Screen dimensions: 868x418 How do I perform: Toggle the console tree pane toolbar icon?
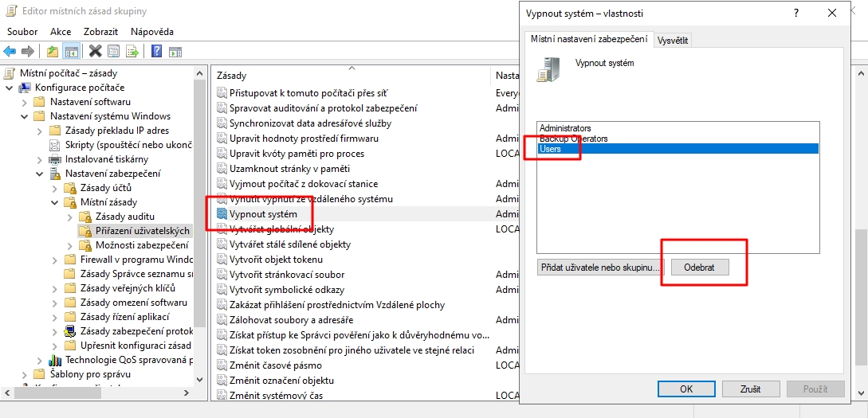click(x=71, y=52)
